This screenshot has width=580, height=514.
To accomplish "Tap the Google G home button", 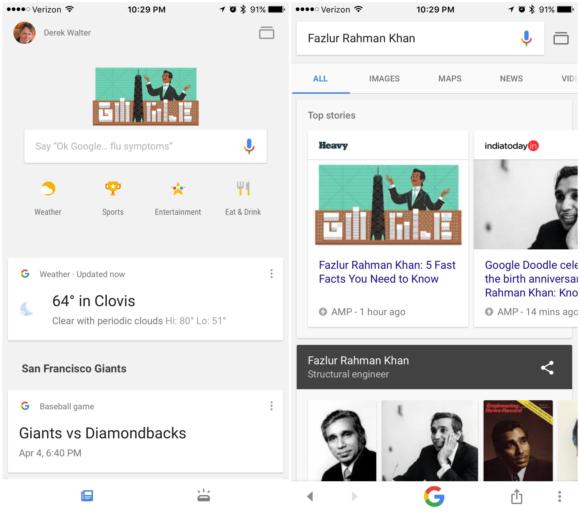I will click(x=434, y=496).
